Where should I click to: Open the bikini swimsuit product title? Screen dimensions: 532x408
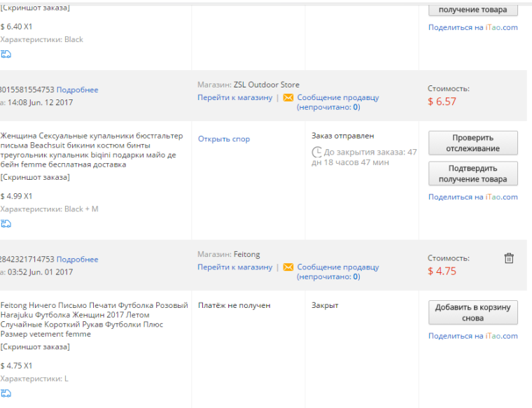click(x=92, y=150)
